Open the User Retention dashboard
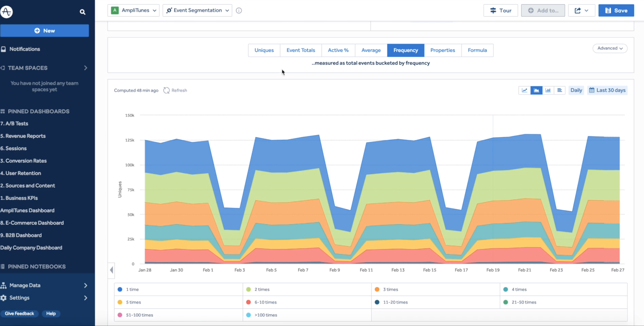The width and height of the screenshot is (644, 326). (x=20, y=173)
